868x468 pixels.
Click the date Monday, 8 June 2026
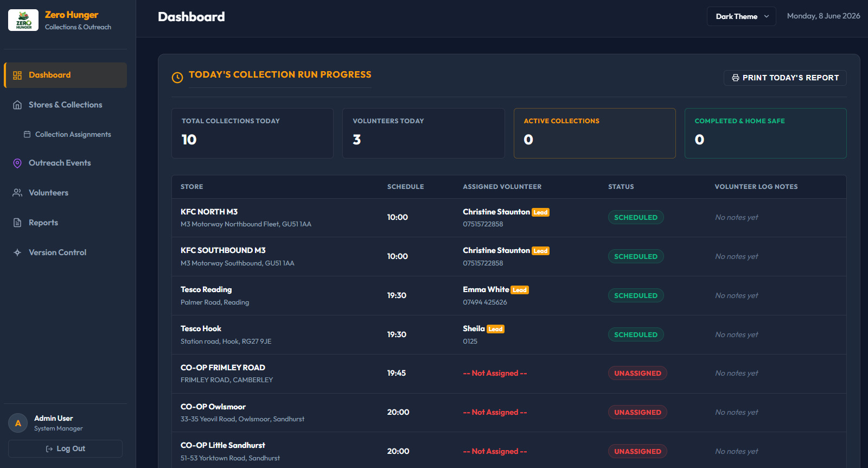pyautogui.click(x=824, y=16)
